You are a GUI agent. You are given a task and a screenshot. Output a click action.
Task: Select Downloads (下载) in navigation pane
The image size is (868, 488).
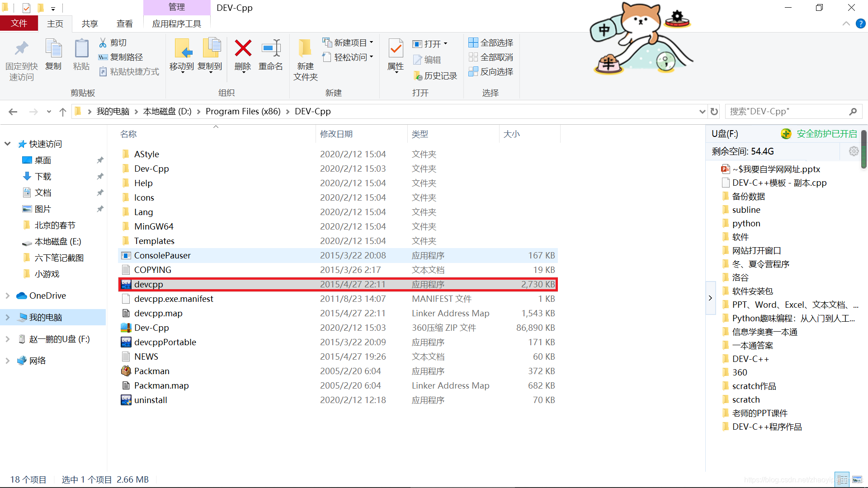[x=42, y=176]
